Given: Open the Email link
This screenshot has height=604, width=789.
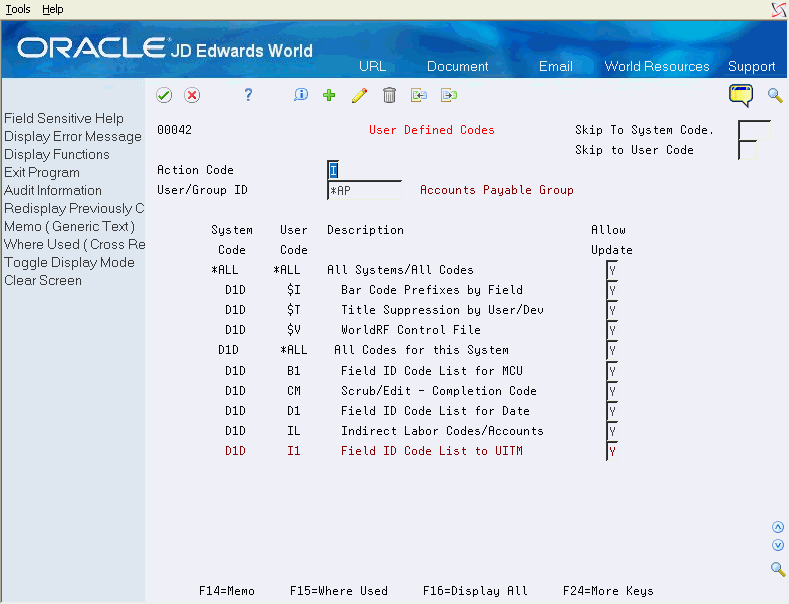Looking at the screenshot, I should pos(556,66).
